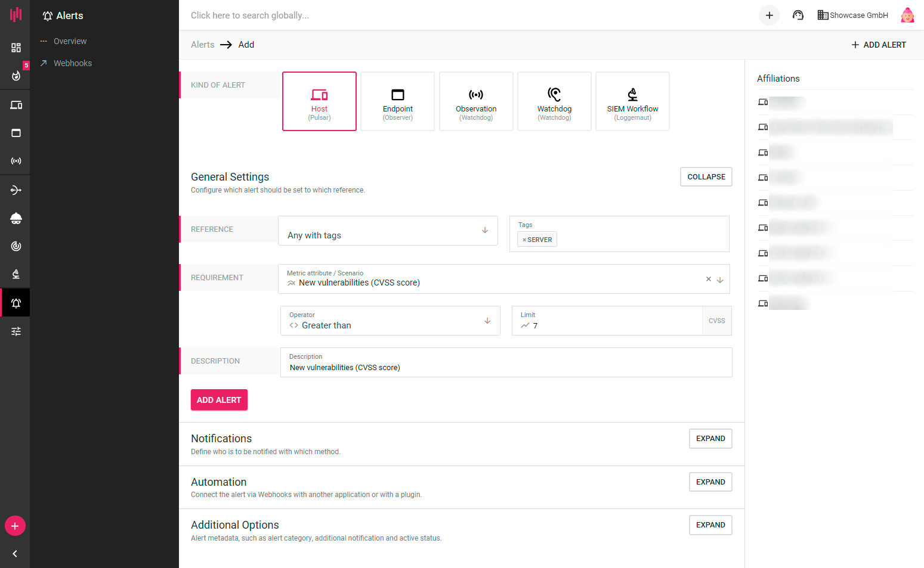Select the Endpoint (Observer) alert kind

click(x=397, y=101)
